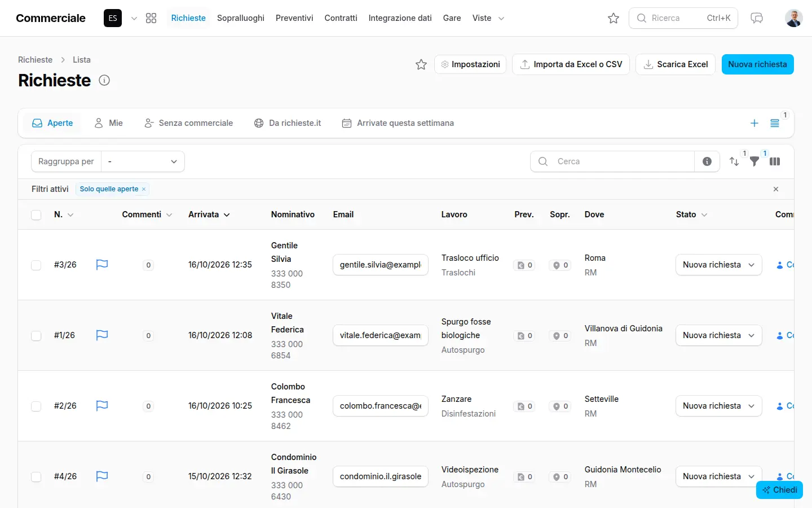Add a new view with plus icon
Image resolution: width=812 pixels, height=508 pixels.
pos(754,123)
